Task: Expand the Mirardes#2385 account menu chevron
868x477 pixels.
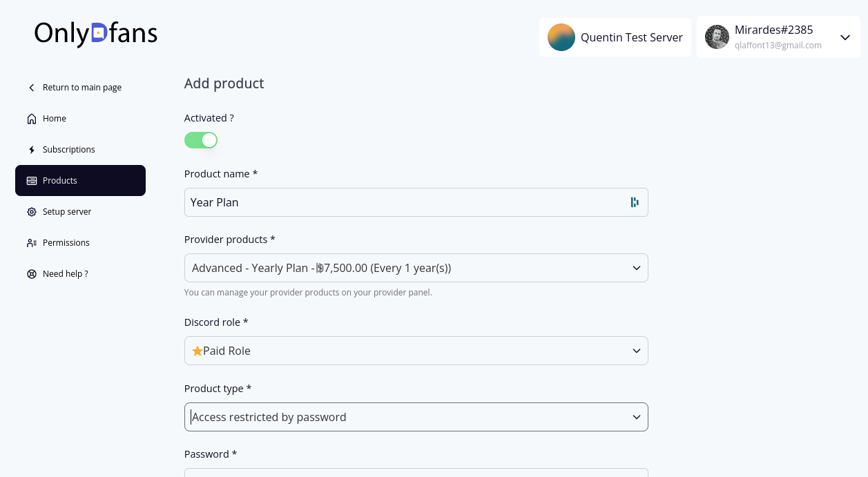Action: tap(845, 37)
